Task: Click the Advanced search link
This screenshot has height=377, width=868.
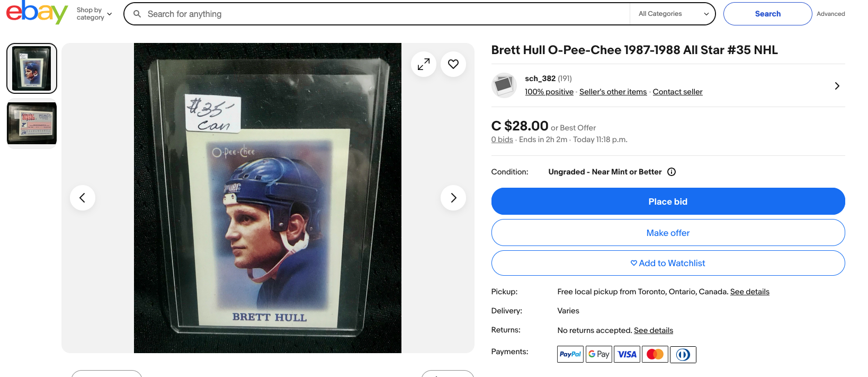Action: tap(831, 14)
